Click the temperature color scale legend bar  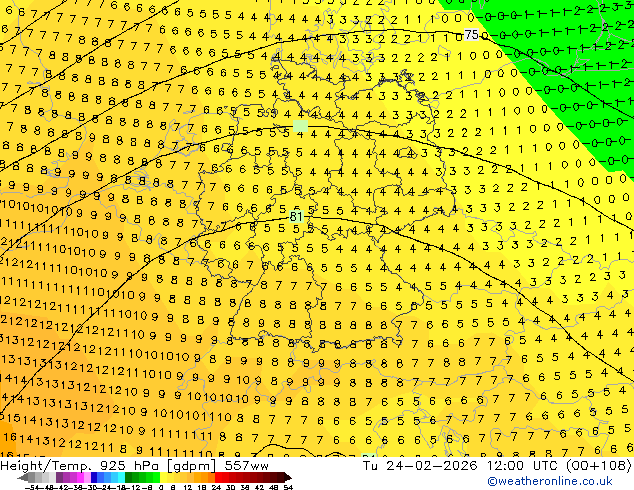click(x=154, y=478)
